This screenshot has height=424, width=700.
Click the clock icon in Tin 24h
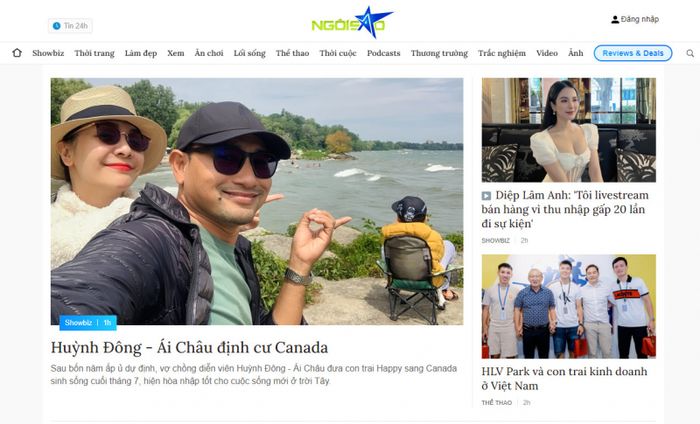tap(56, 26)
